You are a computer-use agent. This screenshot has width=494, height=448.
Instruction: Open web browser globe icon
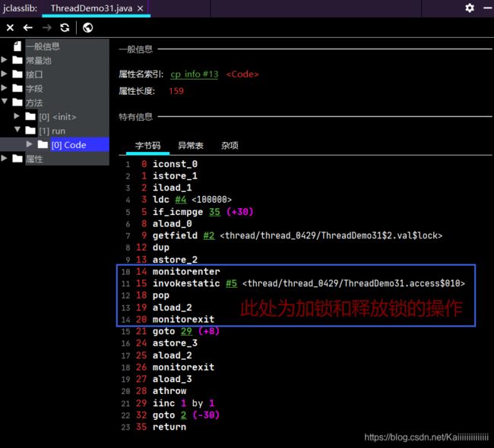(88, 27)
